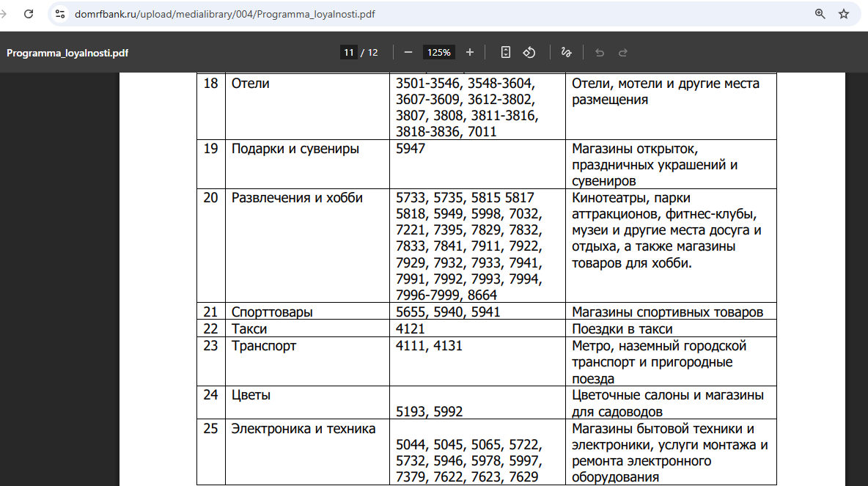Click the "Электроника и техника" category cell
This screenshot has height=486, width=868.
[x=304, y=429]
